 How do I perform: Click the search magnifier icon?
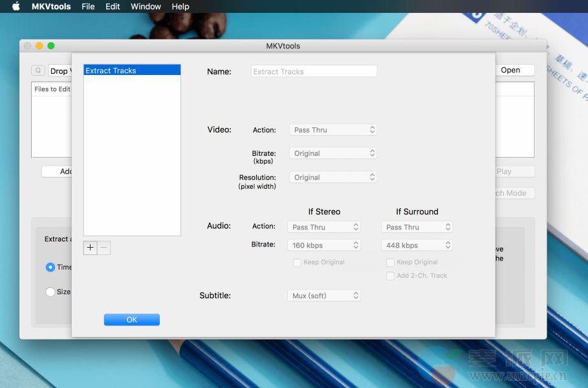pyautogui.click(x=38, y=70)
